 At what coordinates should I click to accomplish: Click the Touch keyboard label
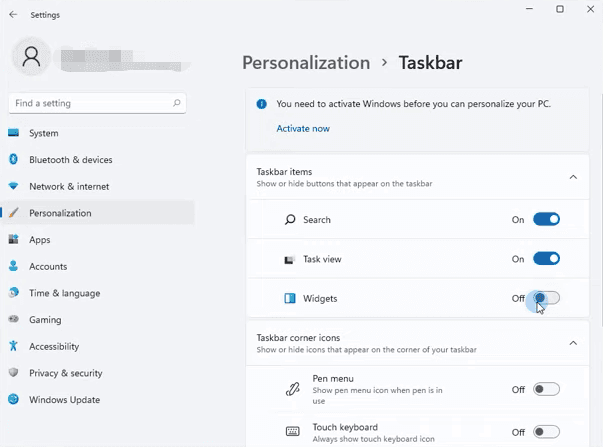[345, 427]
